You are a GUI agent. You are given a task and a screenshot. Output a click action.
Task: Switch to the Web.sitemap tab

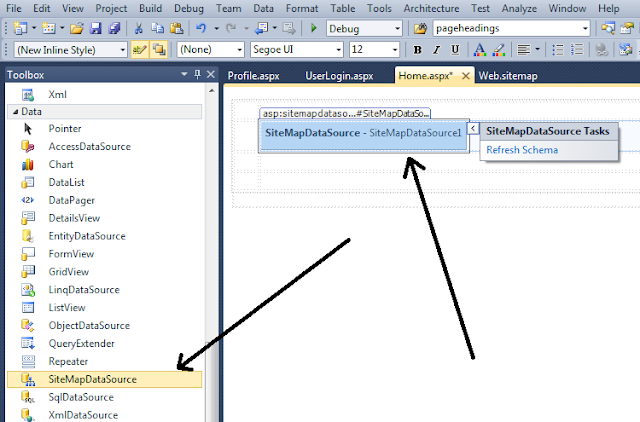click(x=508, y=76)
